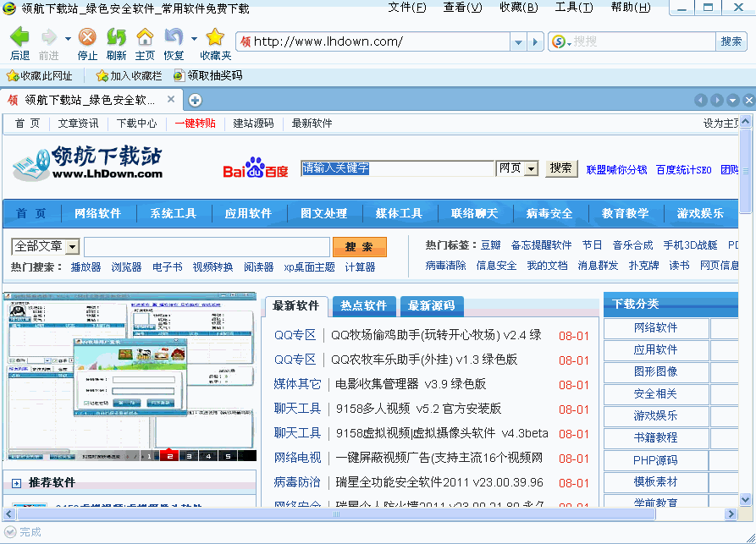The height and width of the screenshot is (544, 756).
Task: Click the red 一键转贴 link
Action: pyautogui.click(x=196, y=124)
